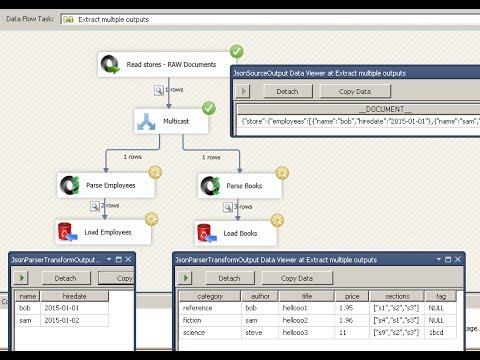Click the tag column header

click(x=441, y=296)
